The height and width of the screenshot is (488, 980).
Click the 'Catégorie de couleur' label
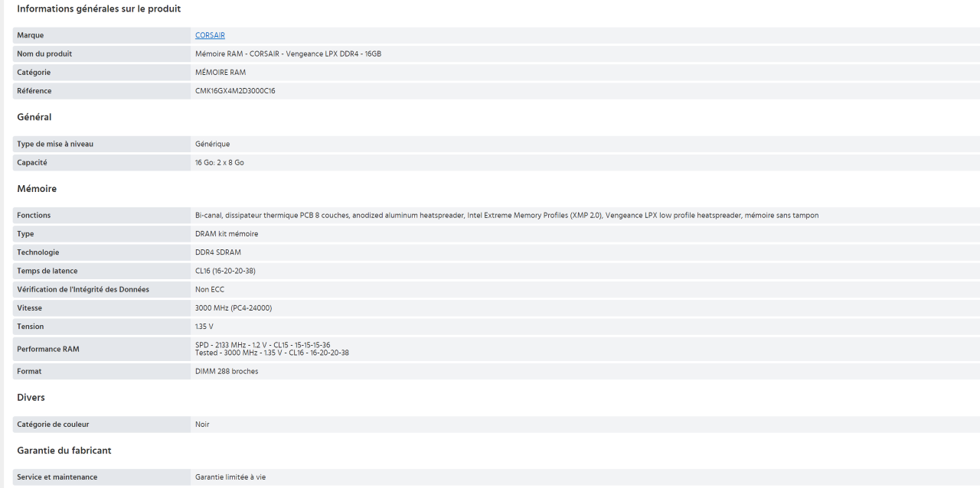click(54, 424)
